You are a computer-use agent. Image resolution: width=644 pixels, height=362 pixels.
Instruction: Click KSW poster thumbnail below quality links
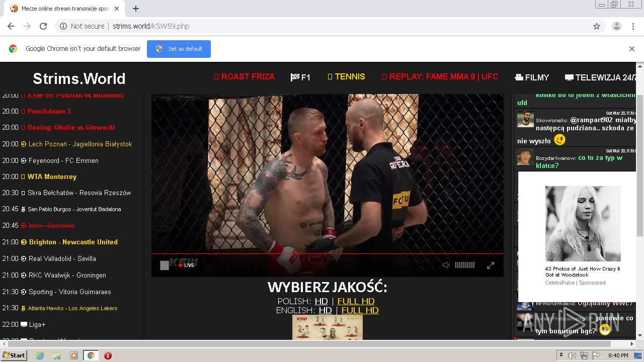[x=328, y=327]
